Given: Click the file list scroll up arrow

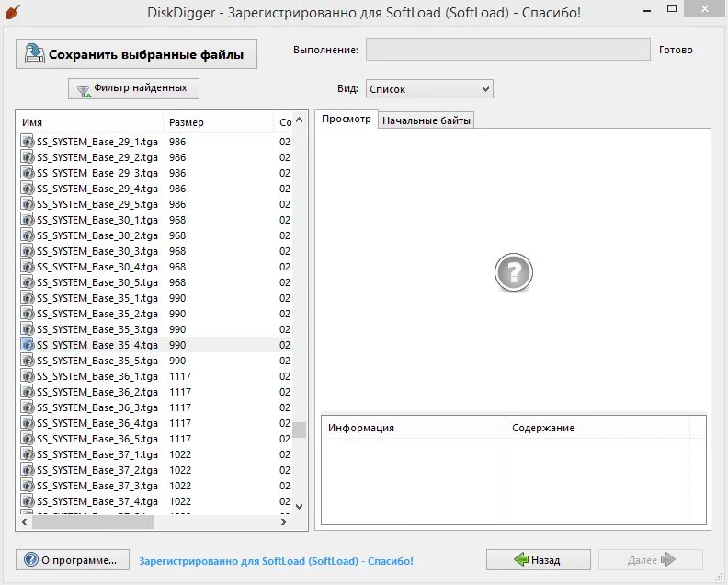Looking at the screenshot, I should click(x=300, y=120).
